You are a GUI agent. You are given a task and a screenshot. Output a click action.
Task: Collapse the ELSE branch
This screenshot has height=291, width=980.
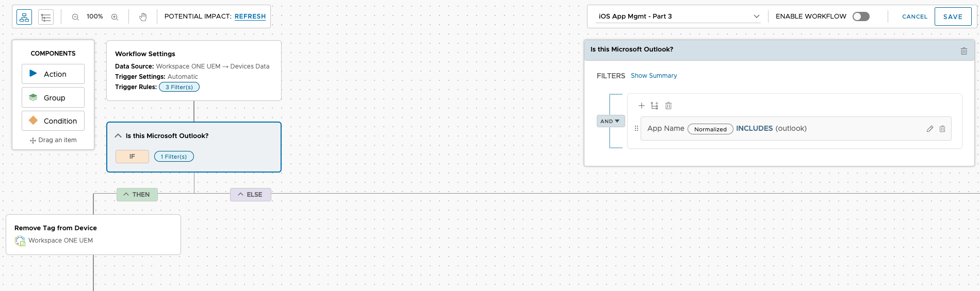pyautogui.click(x=250, y=195)
